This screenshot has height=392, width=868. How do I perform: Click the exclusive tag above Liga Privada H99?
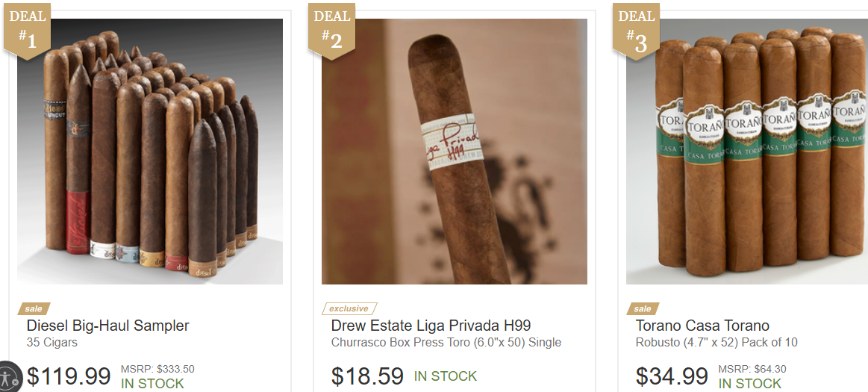(349, 309)
